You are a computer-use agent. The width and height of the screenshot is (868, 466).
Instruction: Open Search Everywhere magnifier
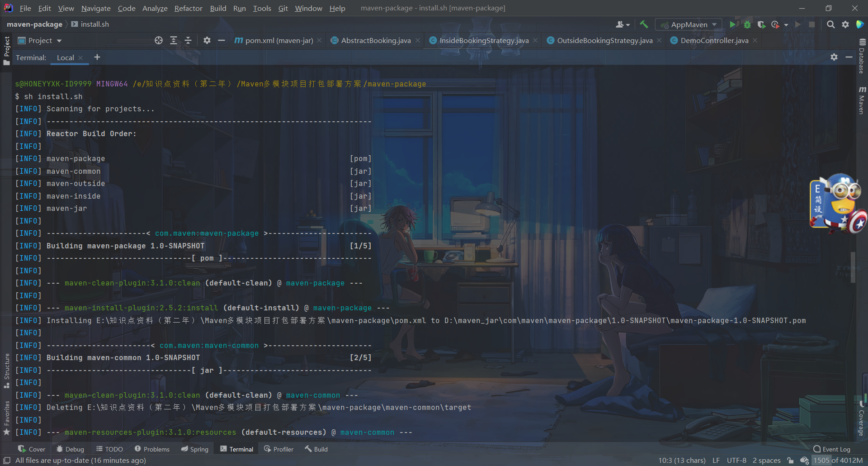click(830, 24)
